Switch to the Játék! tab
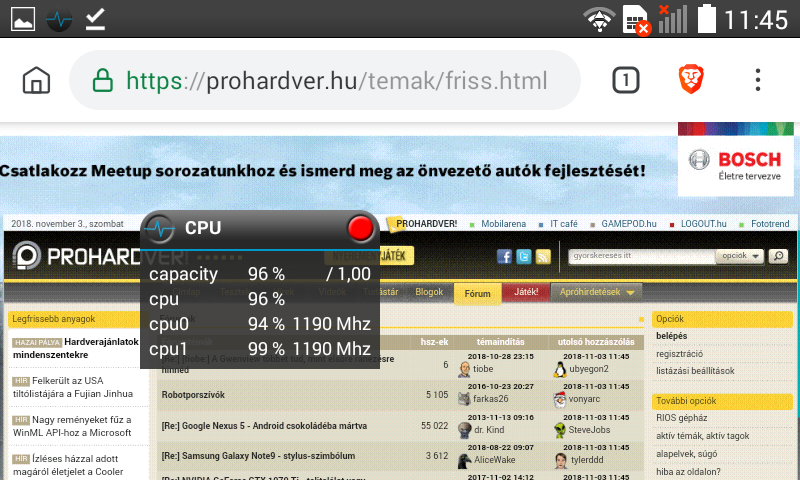 click(x=526, y=292)
